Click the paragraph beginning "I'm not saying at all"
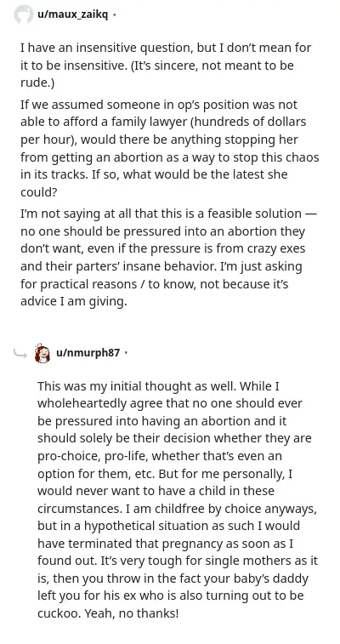 coord(168,258)
